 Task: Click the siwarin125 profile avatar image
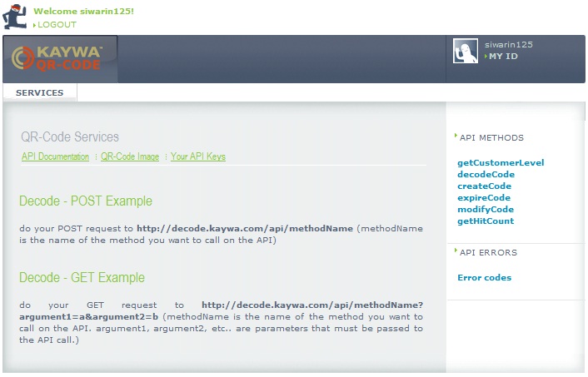465,51
